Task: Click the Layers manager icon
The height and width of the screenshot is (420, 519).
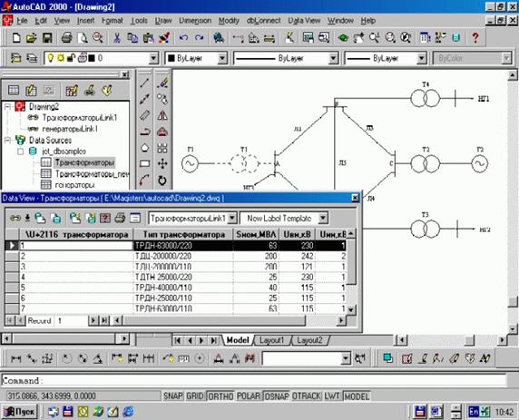Action: pyautogui.click(x=15, y=58)
